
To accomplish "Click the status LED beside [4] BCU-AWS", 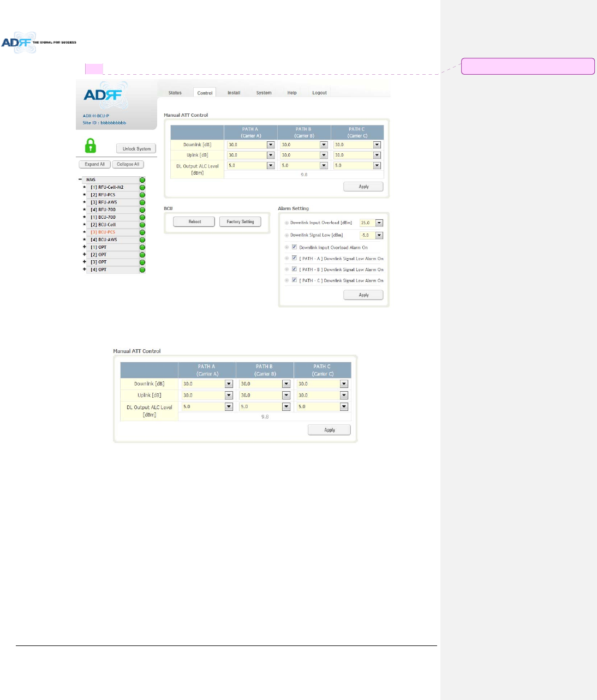I will [x=142, y=240].
